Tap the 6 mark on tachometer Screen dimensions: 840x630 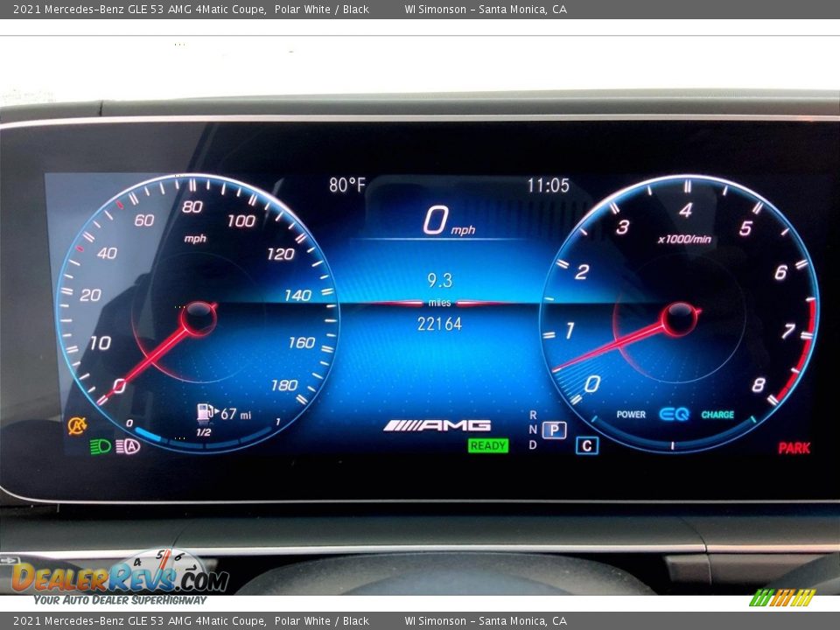click(x=781, y=272)
